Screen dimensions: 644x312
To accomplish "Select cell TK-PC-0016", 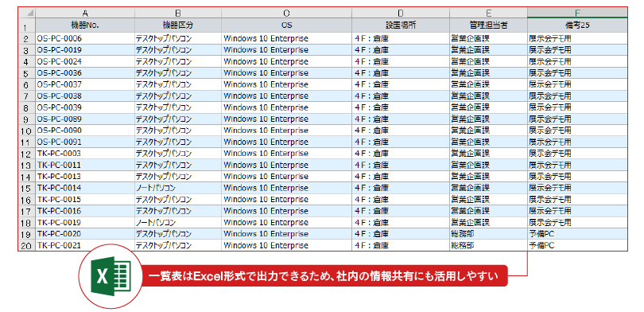I will 85,211.
